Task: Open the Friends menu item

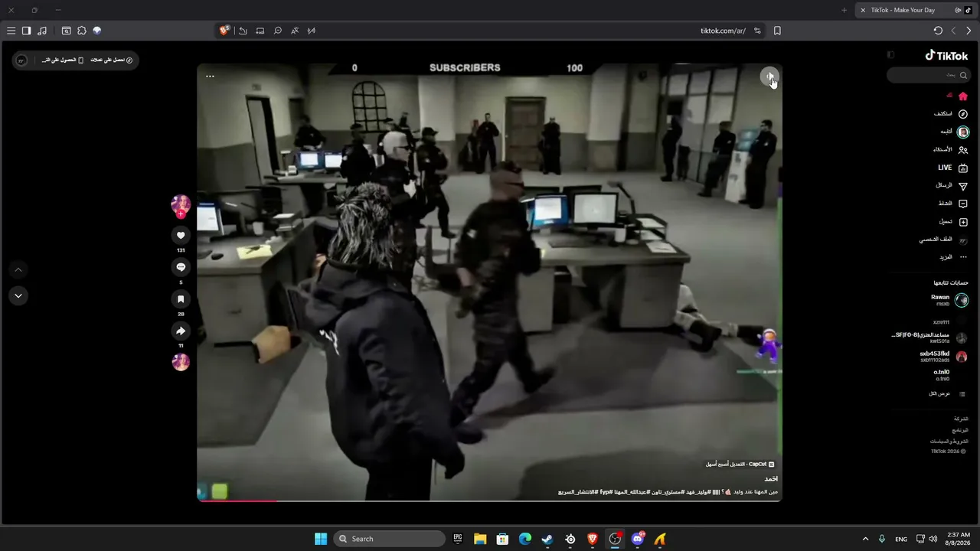Action: click(950, 150)
